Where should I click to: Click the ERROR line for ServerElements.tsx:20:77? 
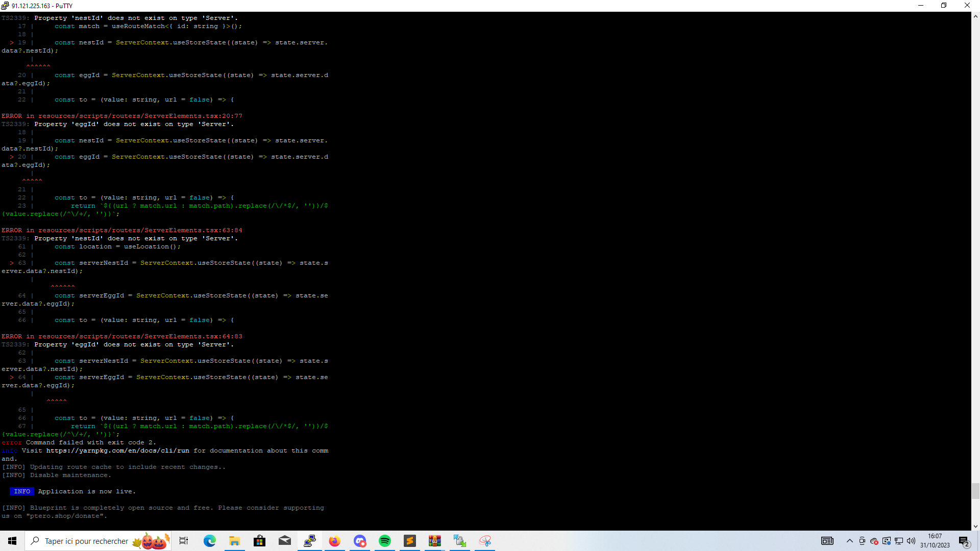pyautogui.click(x=122, y=116)
